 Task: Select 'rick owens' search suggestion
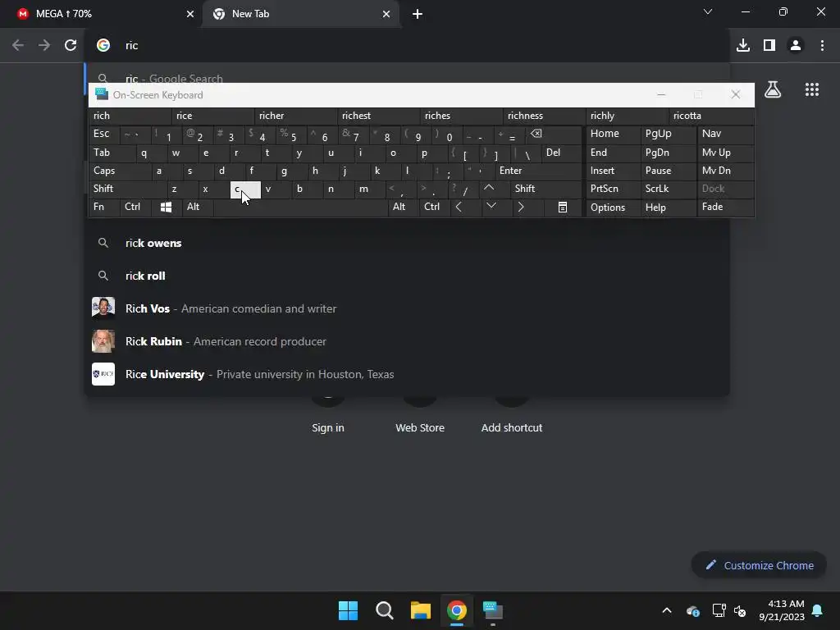407,243
